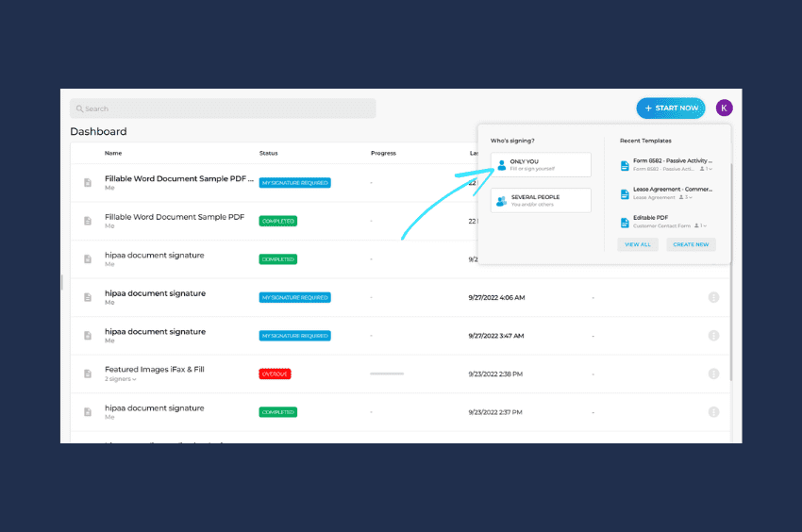This screenshot has height=532, width=802.
Task: Click MY SIGNATURE REQUIRED badge on 3:47 AM row
Action: 294,336
